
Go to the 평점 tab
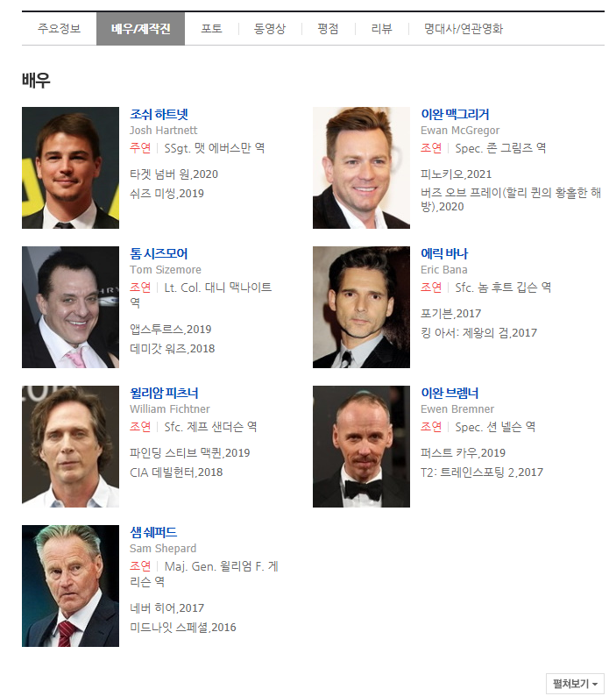[x=328, y=29]
